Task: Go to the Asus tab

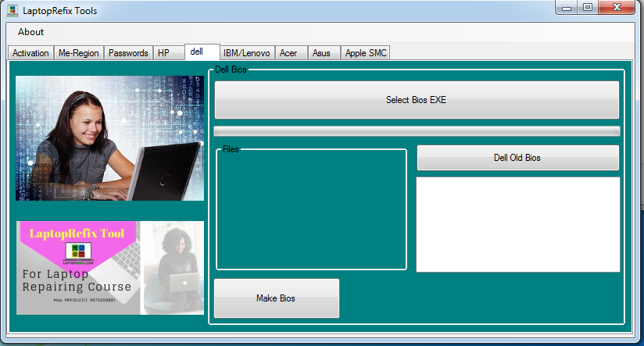Action: pyautogui.click(x=324, y=53)
